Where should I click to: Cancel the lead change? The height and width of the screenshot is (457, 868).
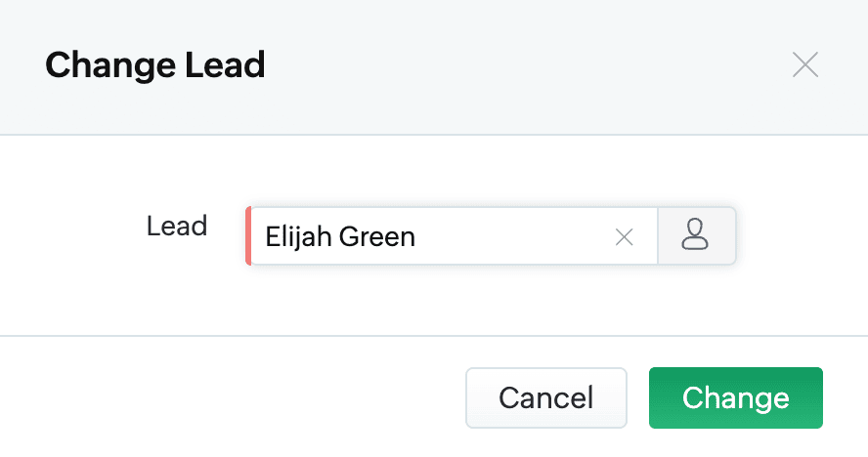click(x=546, y=397)
